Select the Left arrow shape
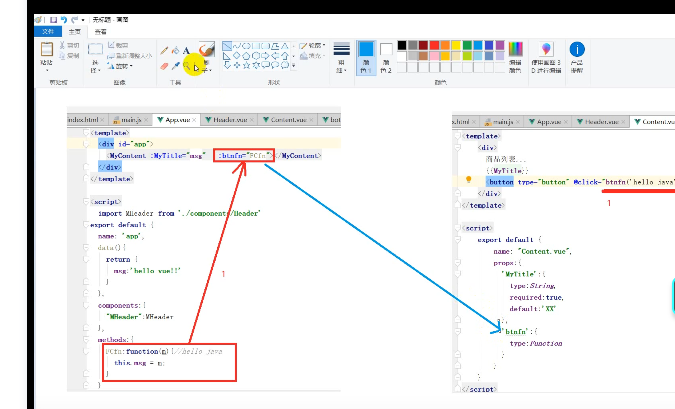Screen dimensions: 675x409 point(275,56)
